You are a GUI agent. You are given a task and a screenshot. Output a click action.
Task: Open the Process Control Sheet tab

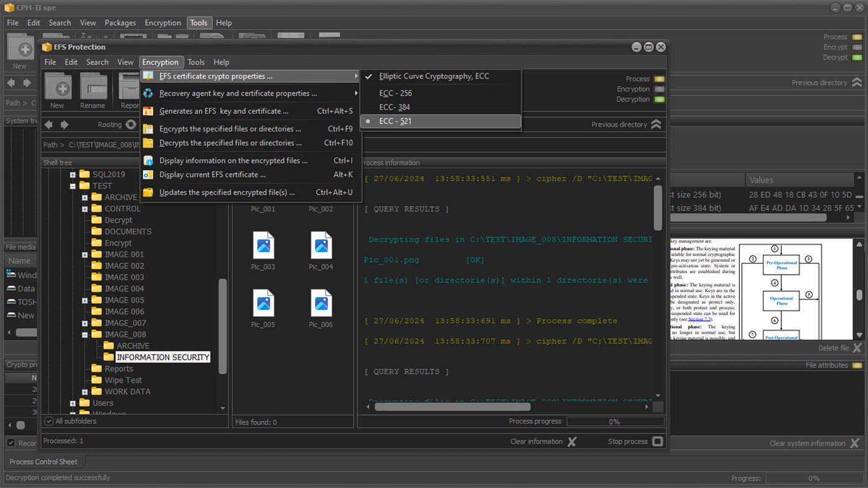[x=43, y=461]
